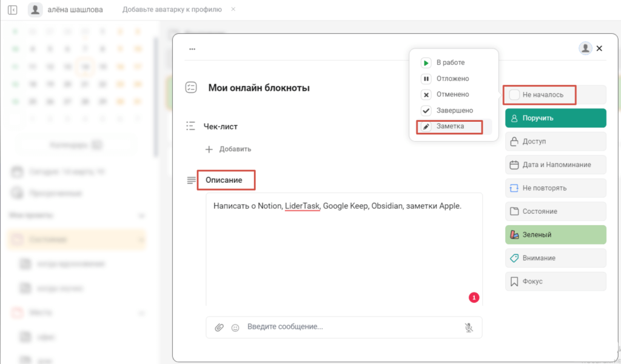The image size is (621, 364).
Task: Select the В работе status
Action: pos(450,62)
